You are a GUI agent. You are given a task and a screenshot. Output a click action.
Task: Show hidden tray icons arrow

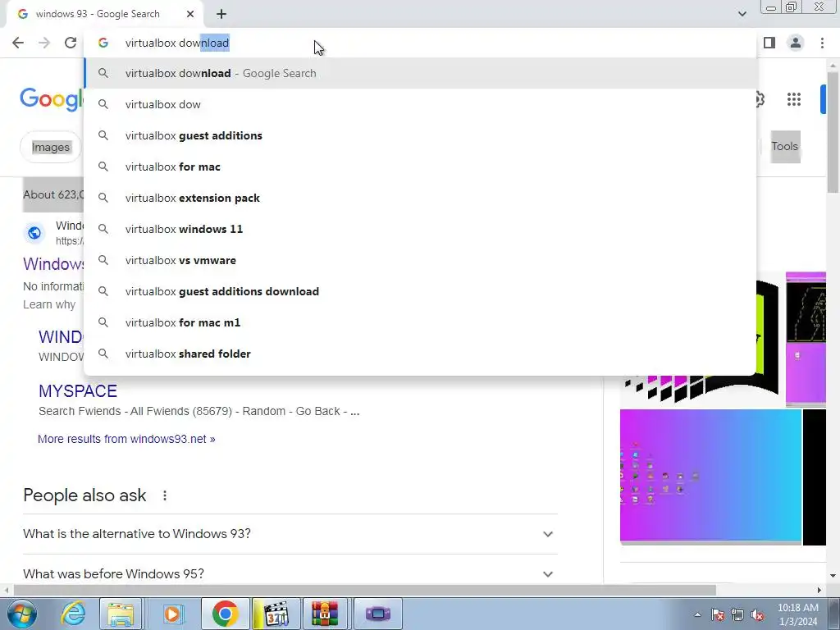697,614
